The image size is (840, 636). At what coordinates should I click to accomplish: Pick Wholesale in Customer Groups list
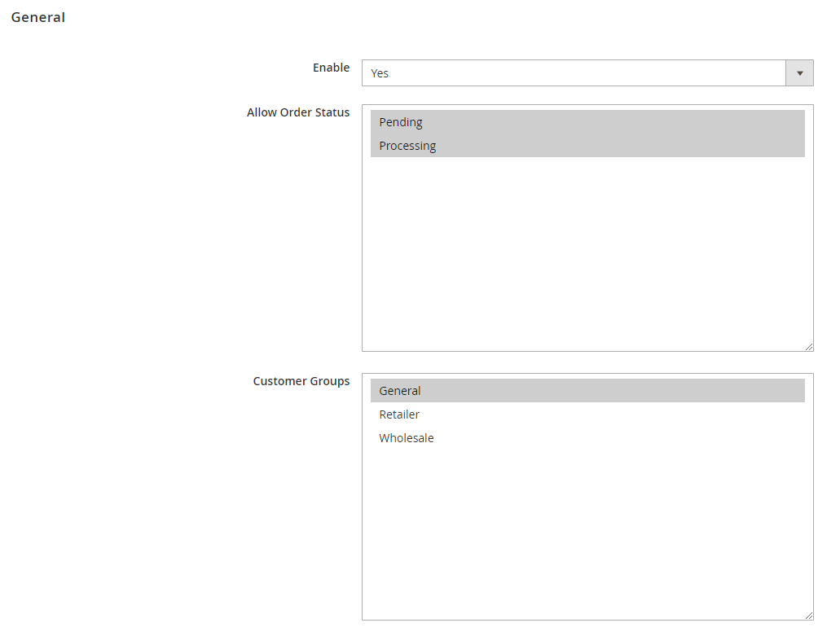point(407,438)
